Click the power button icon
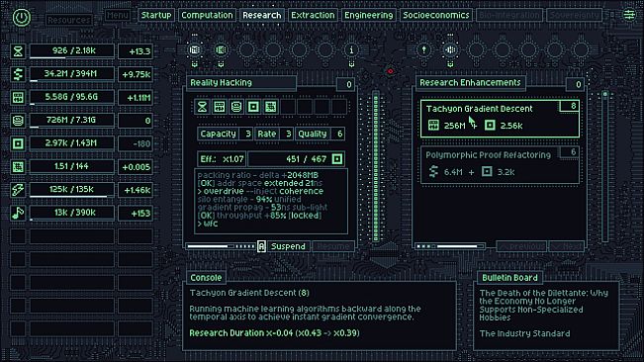Viewport: 644px width, 362px height. click(22, 17)
